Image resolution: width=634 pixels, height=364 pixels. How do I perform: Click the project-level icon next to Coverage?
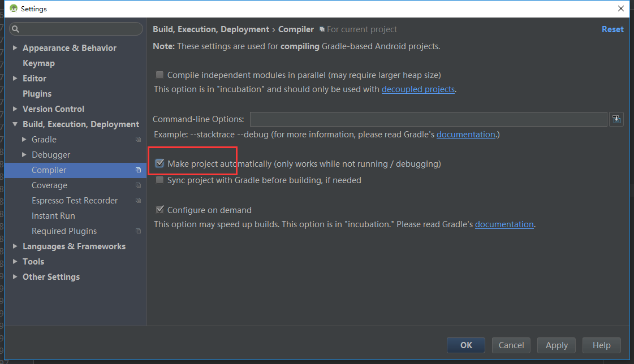pos(139,185)
